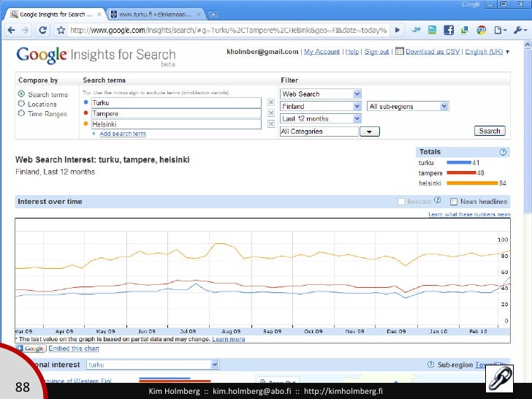Click the page scrollbar up arrow
Viewport: 532px width, 399px height.
(528, 45)
